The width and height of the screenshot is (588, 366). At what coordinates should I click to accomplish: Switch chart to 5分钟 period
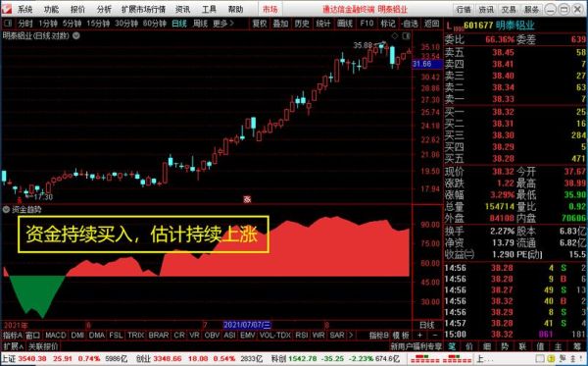click(72, 24)
